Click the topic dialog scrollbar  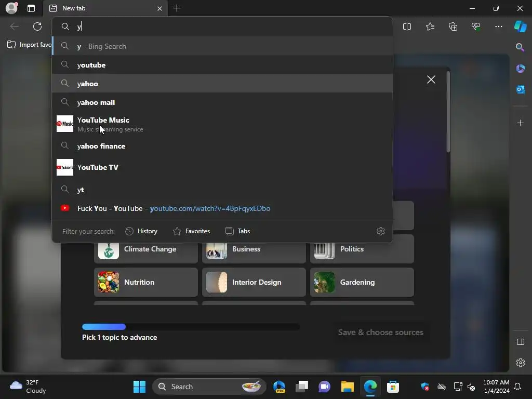pyautogui.click(x=448, y=112)
